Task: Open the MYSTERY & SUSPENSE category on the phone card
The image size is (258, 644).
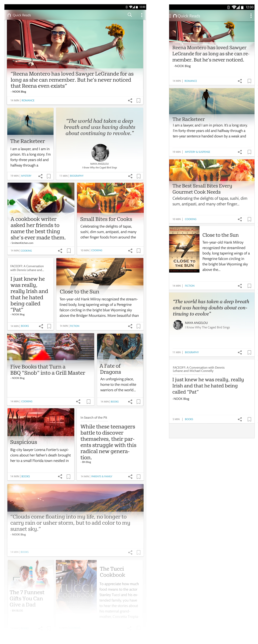Action: point(197,152)
